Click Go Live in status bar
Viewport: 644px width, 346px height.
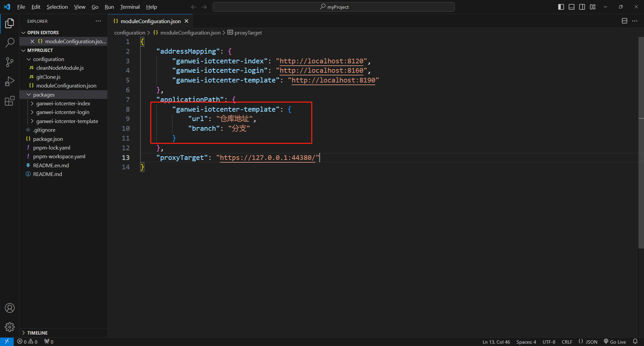pos(615,342)
